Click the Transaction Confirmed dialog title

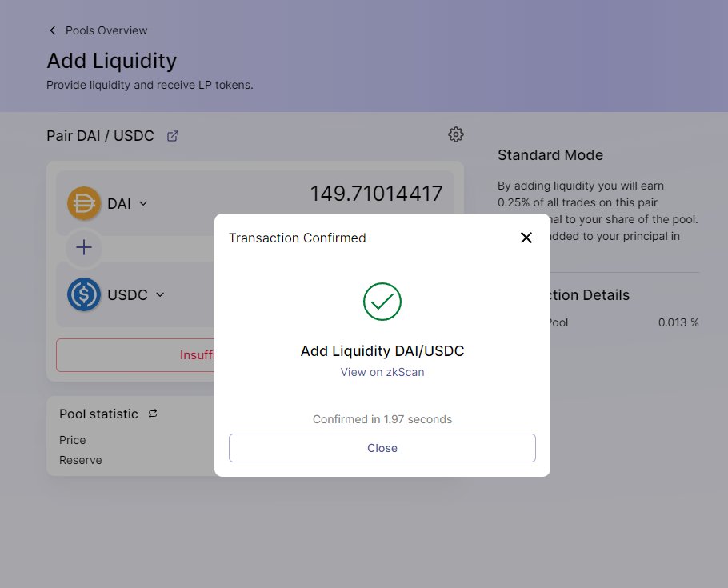297,238
